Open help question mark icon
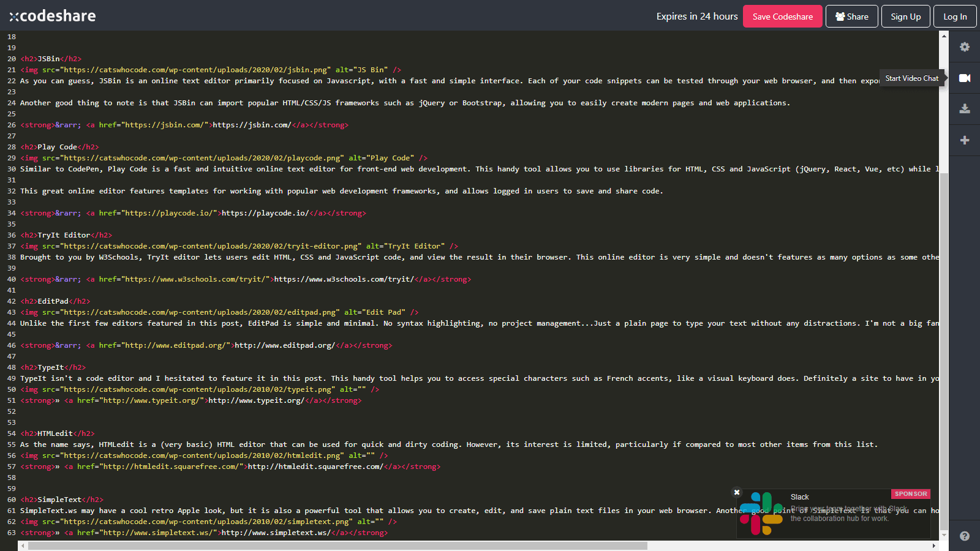 [965, 536]
